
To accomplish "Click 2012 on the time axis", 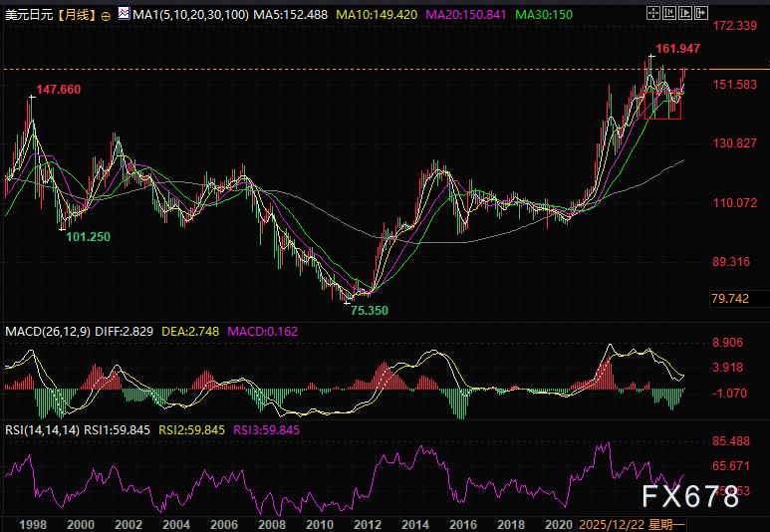I will coord(367,523).
